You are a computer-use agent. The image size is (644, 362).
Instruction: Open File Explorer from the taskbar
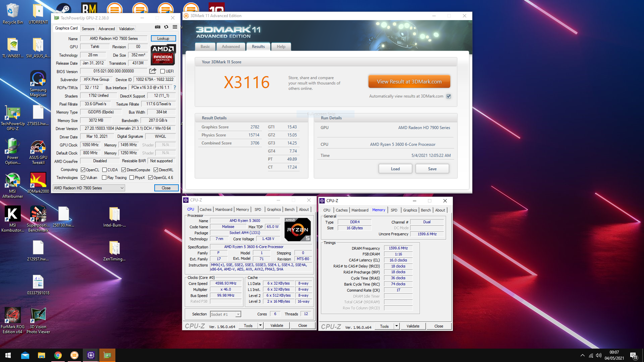tap(42, 355)
